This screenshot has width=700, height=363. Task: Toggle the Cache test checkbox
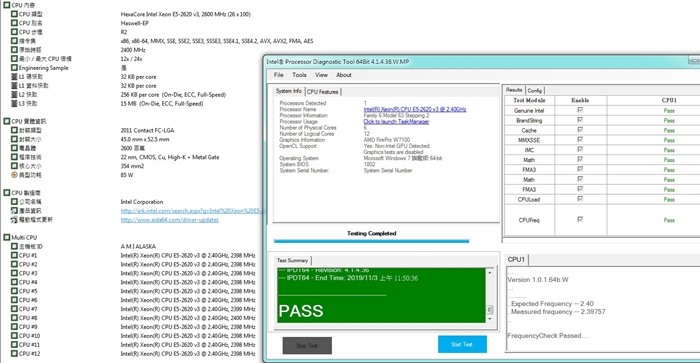coord(580,129)
